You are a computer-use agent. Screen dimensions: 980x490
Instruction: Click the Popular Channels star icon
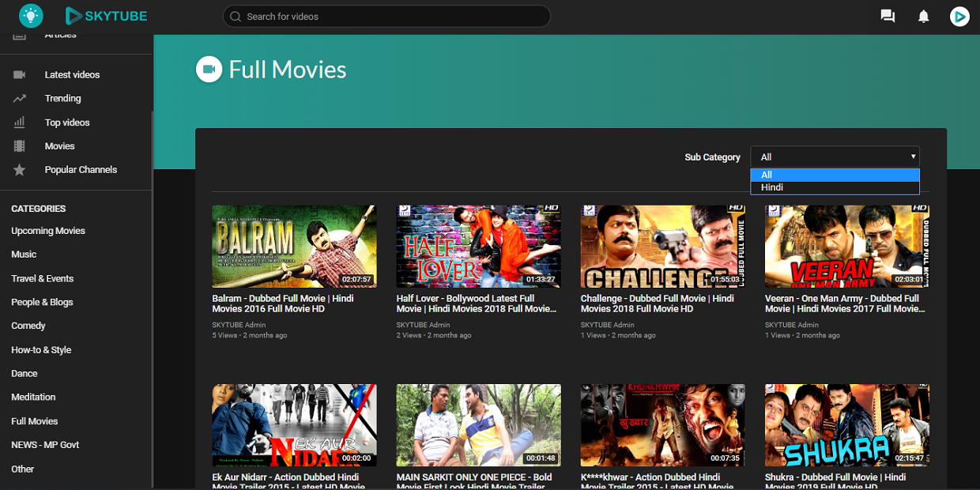(20, 170)
